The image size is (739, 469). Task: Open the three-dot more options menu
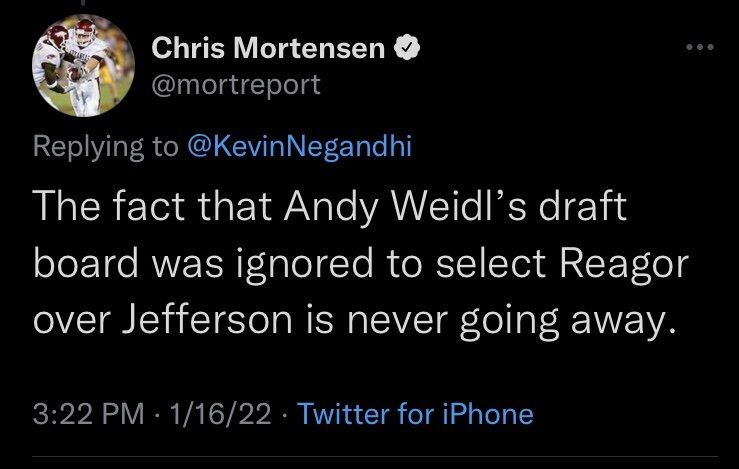[x=696, y=48]
